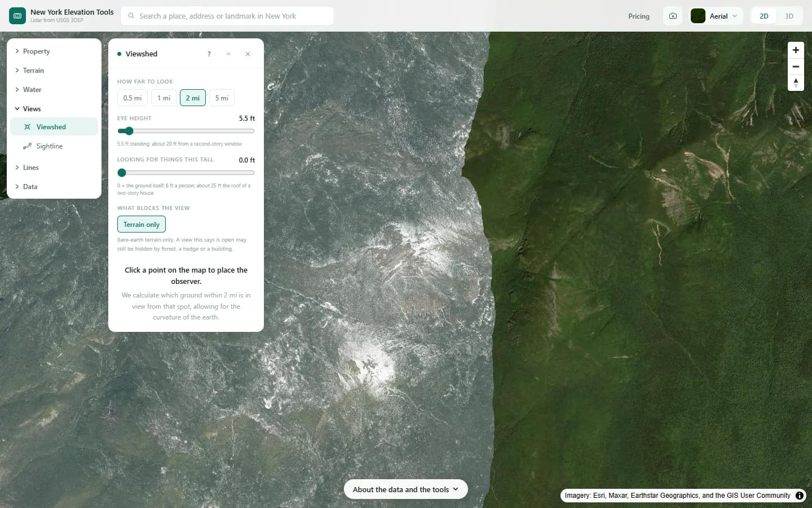Expand About the data and the tools
Viewport: 812px width, 508px height.
[406, 489]
